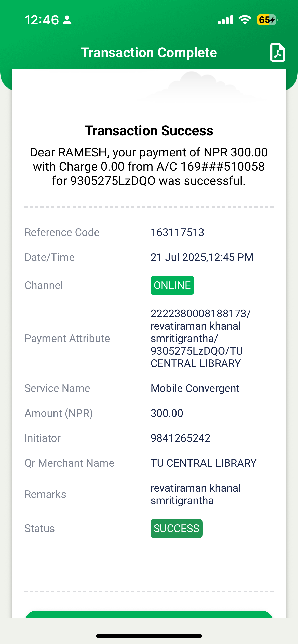Tap the Wi-Fi status icon
The width and height of the screenshot is (298, 644).
pos(245,20)
